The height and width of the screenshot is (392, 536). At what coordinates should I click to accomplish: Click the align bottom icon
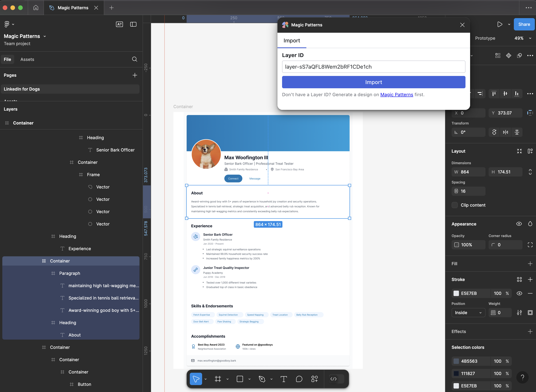tap(517, 93)
